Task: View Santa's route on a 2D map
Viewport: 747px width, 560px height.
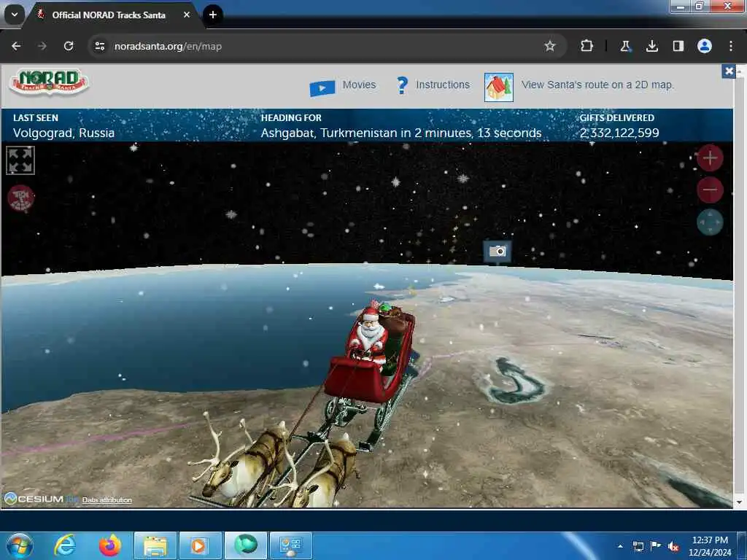Action: pyautogui.click(x=597, y=85)
